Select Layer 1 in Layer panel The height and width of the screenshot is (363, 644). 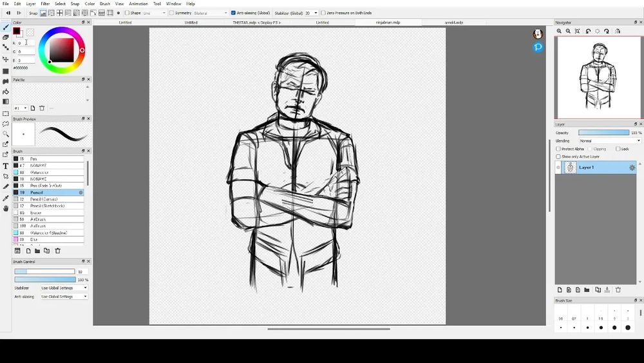point(596,168)
